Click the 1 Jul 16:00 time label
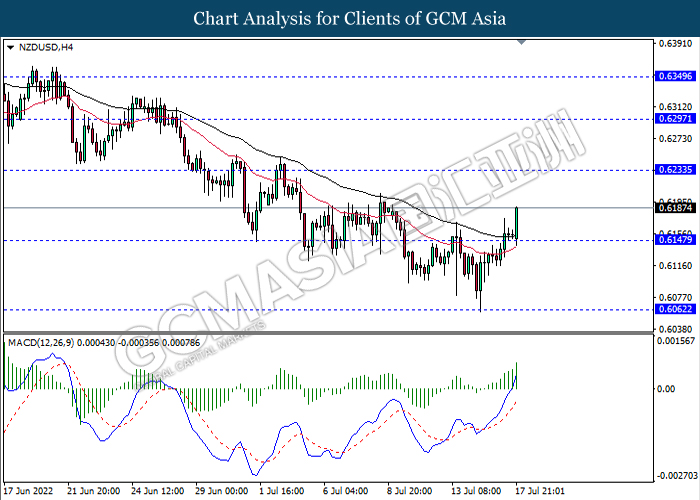This screenshot has height=500, width=700. click(282, 491)
